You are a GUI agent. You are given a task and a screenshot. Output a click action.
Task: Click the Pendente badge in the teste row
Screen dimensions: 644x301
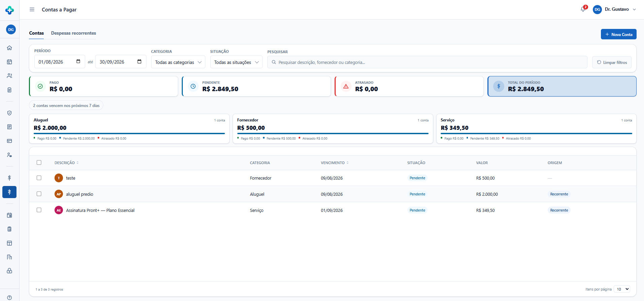417,178
